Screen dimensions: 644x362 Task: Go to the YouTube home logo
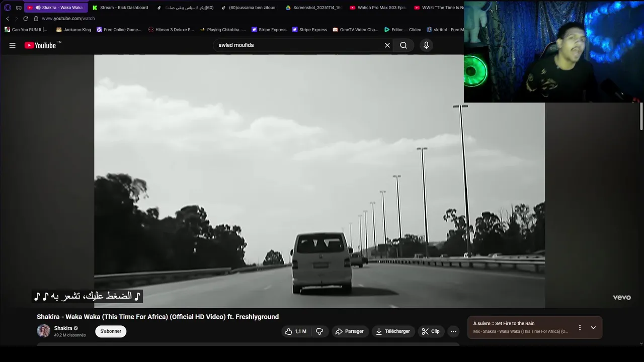tap(40, 45)
